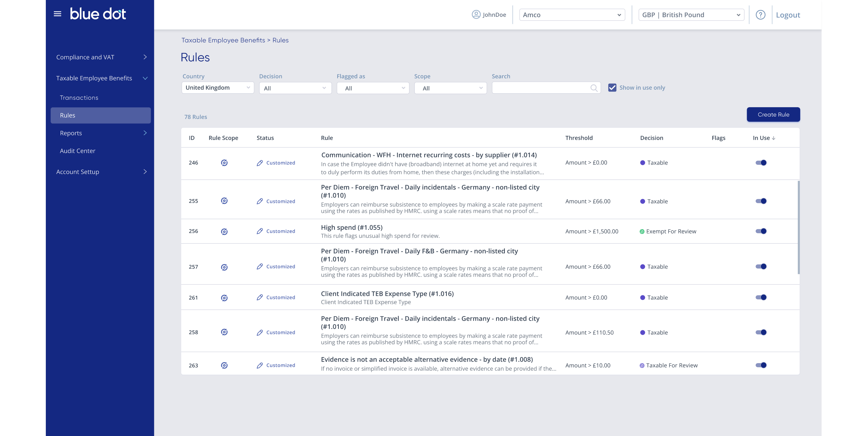Image resolution: width=868 pixels, height=436 pixels.
Task: Click rule scope icon for rule 246
Action: pos(224,163)
